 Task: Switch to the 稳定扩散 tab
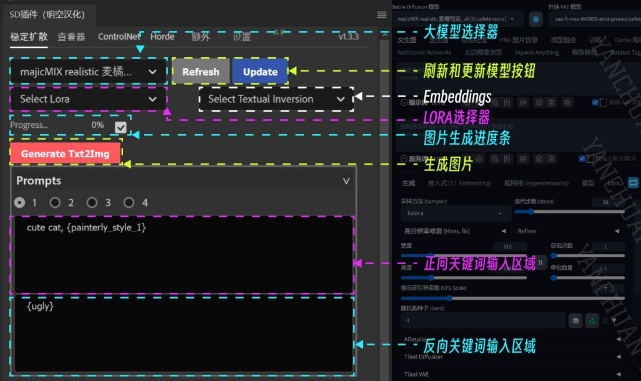coord(29,37)
